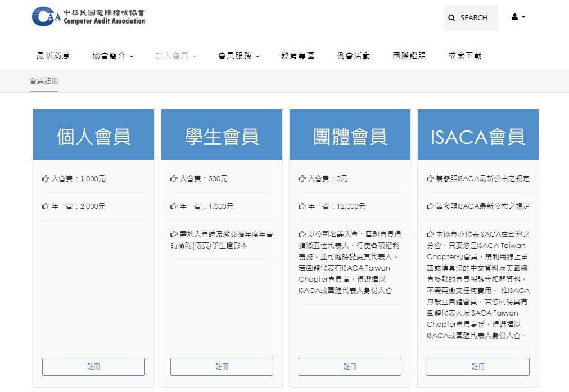
Task: Expand the 協會簡介 dropdown menu
Action: click(x=112, y=56)
